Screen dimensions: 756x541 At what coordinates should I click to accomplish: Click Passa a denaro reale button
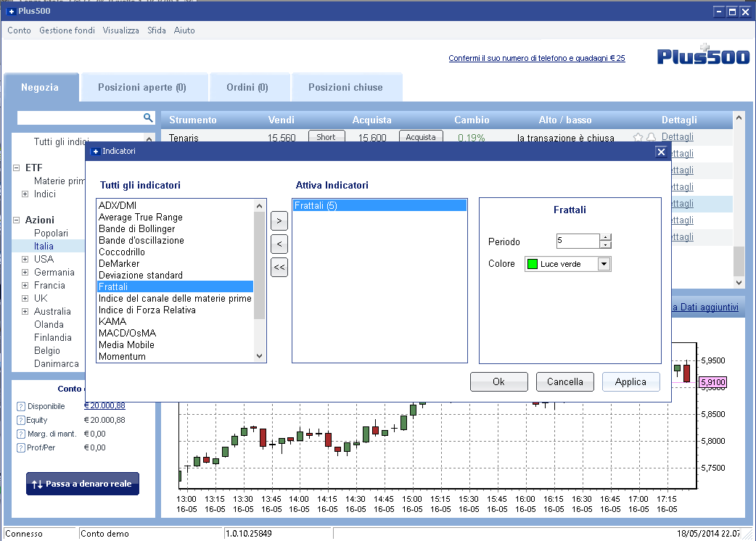83,484
